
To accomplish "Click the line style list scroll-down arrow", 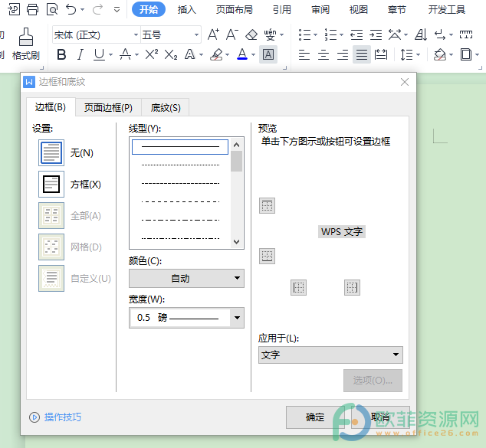I will 237,242.
